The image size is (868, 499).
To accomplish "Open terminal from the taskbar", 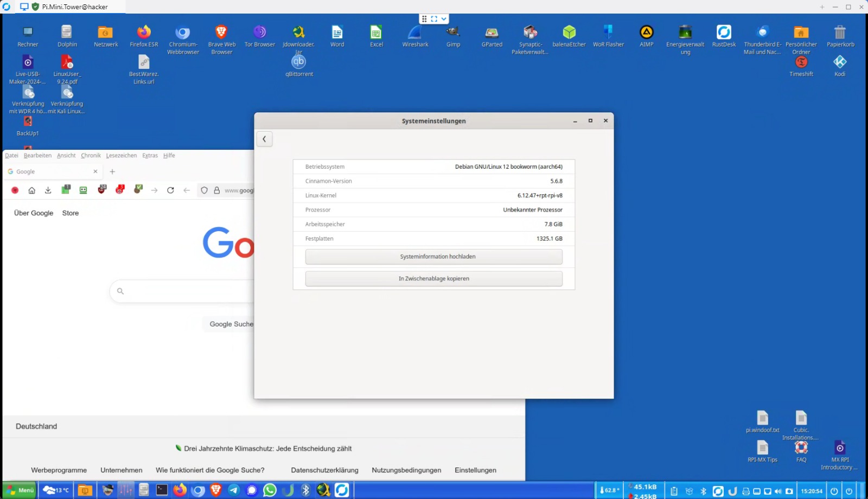I will 162,490.
